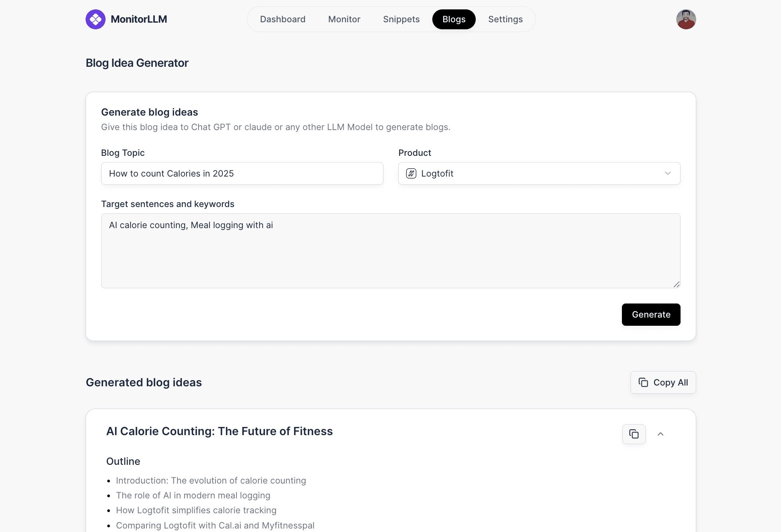This screenshot has width=781, height=532.
Task: Copy the AI Calorie Counting blog idea
Action: pos(634,434)
